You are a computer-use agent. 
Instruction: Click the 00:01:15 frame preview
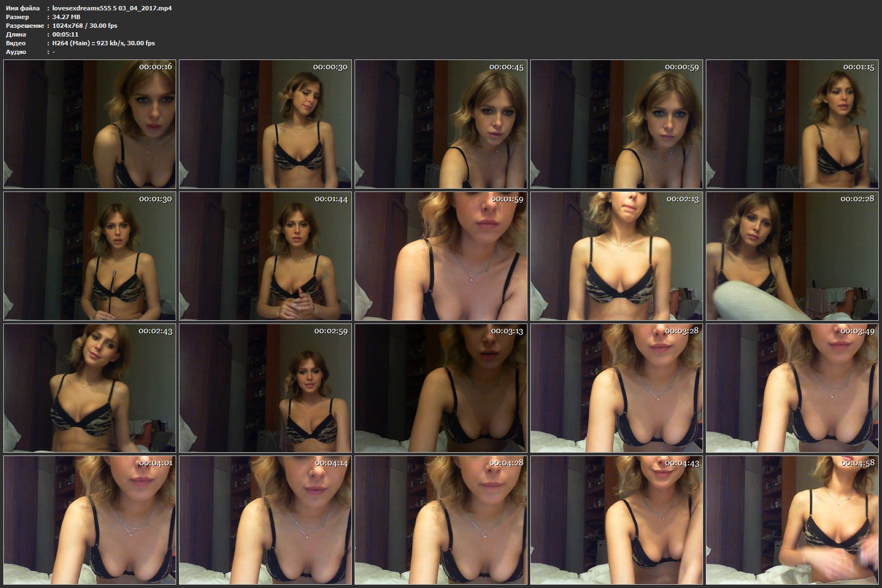pyautogui.click(x=792, y=124)
